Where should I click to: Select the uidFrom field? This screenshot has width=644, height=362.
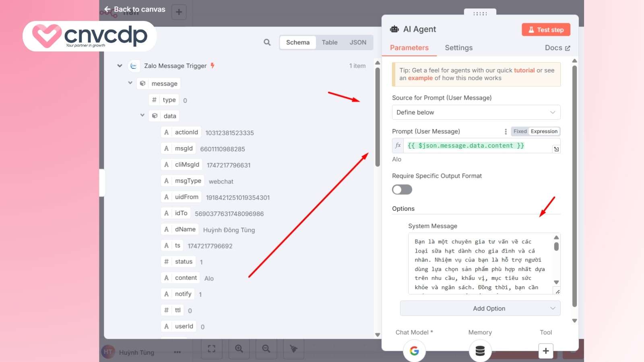(x=181, y=197)
